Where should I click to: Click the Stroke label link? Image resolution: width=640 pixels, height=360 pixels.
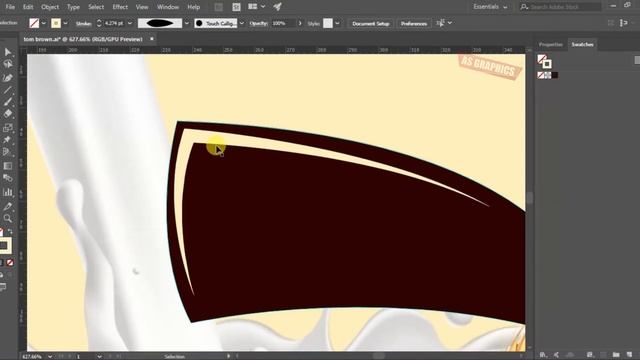click(x=83, y=24)
